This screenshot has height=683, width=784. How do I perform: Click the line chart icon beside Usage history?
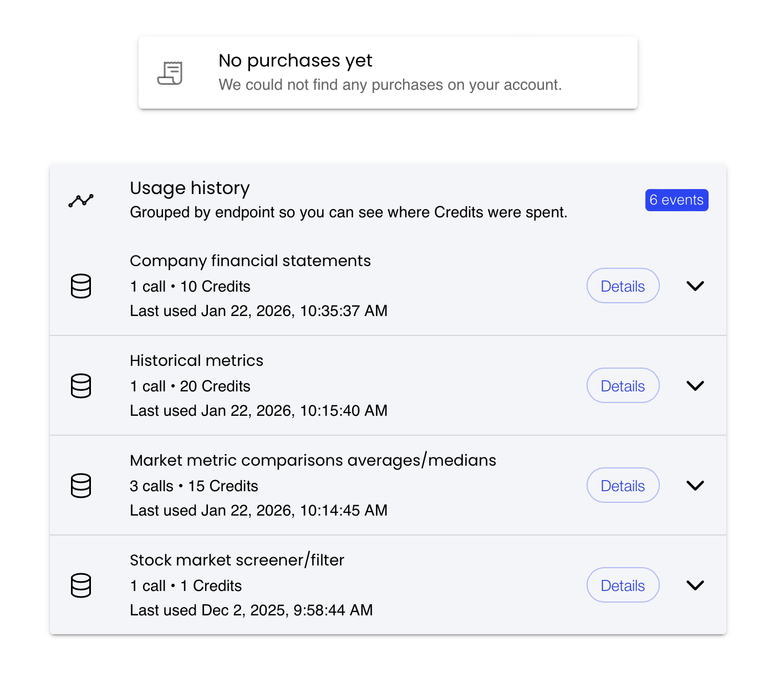tap(81, 201)
